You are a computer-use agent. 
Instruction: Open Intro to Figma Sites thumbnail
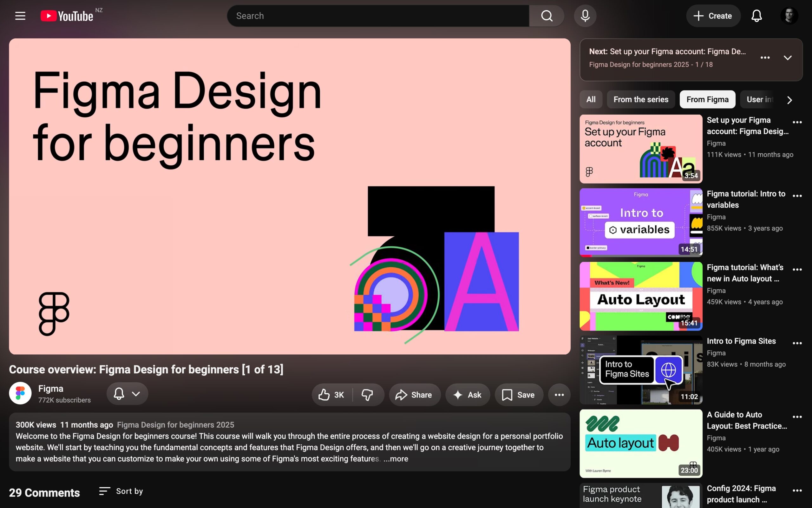pos(641,370)
